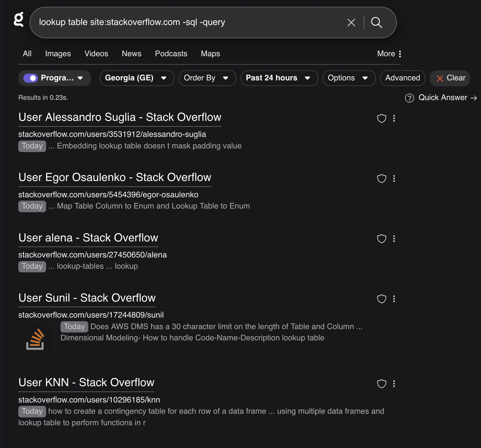Screen dimensions: 481x448
Task: Click the Advanced search button
Action: [402, 78]
